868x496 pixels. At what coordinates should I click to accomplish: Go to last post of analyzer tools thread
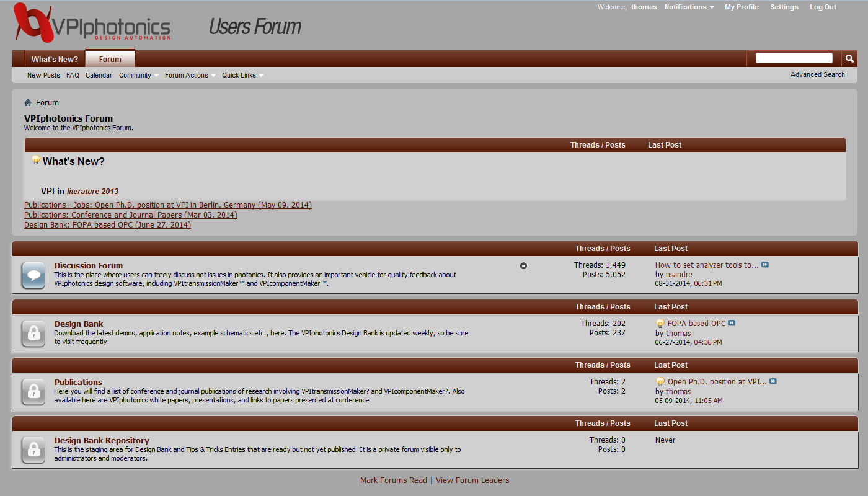click(765, 265)
